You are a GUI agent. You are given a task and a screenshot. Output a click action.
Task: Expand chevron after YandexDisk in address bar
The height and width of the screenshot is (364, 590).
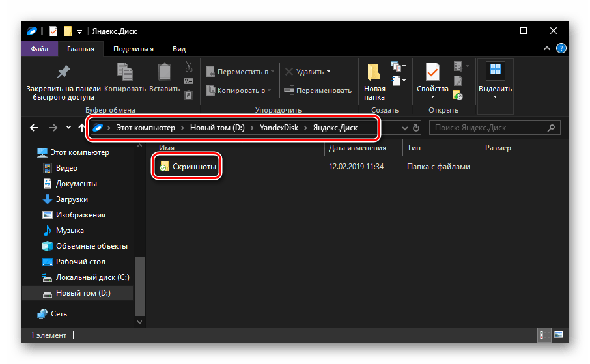[305, 128]
